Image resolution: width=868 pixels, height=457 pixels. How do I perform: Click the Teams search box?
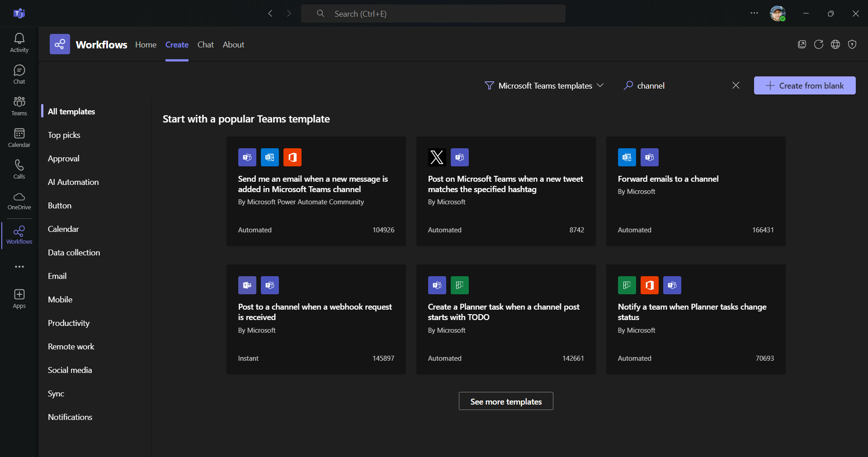433,14
